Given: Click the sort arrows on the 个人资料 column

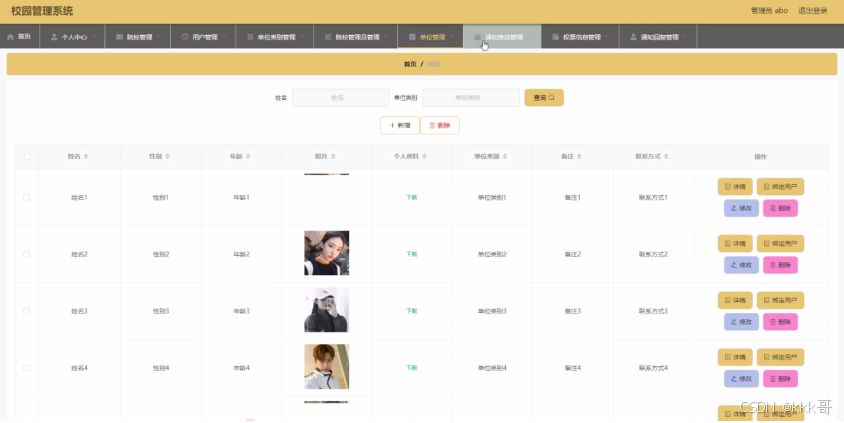Looking at the screenshot, I should click(424, 157).
